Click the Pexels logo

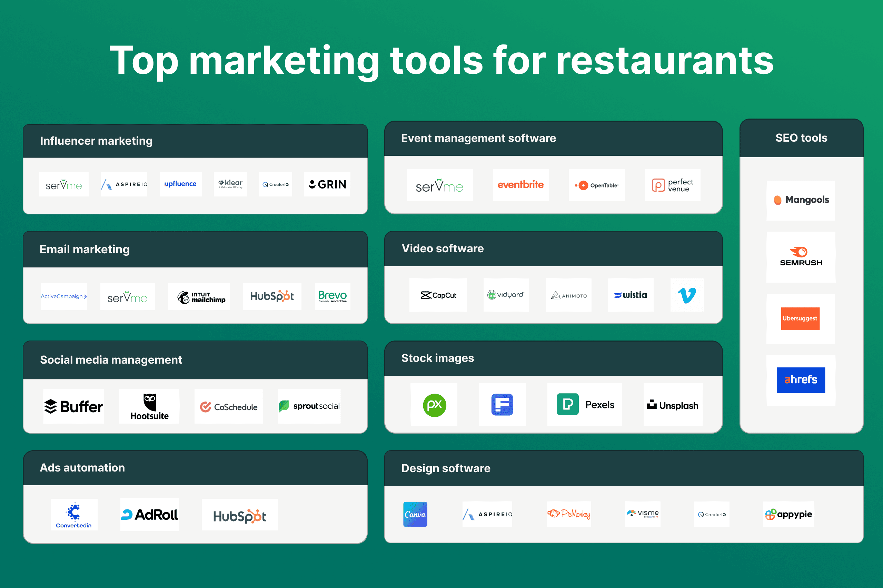[x=585, y=404]
